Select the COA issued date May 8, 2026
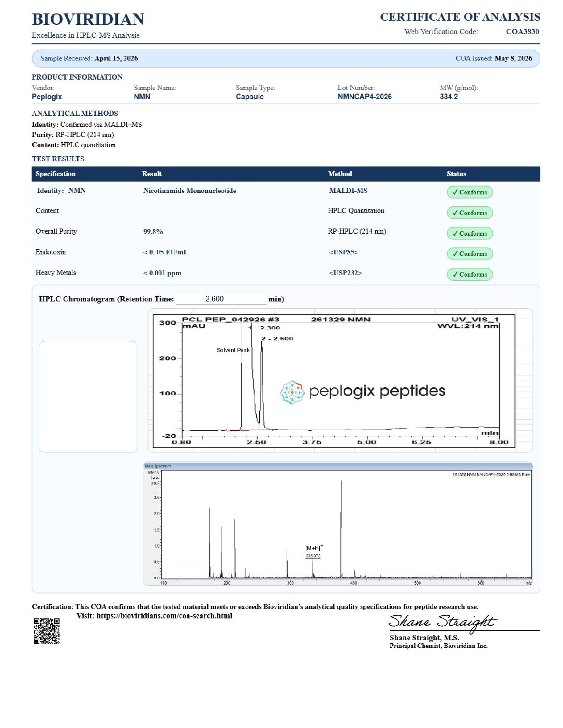This screenshot has height=728, width=563. (x=513, y=58)
